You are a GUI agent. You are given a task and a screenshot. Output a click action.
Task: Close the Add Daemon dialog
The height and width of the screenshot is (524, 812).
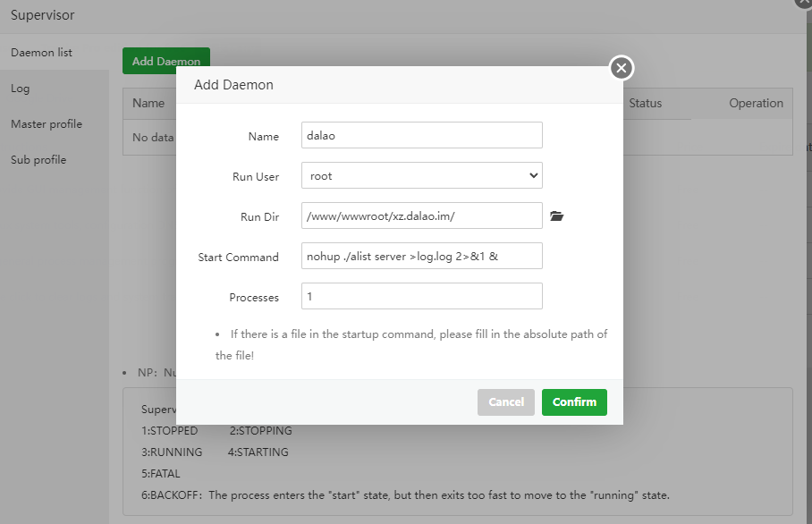[622, 68]
